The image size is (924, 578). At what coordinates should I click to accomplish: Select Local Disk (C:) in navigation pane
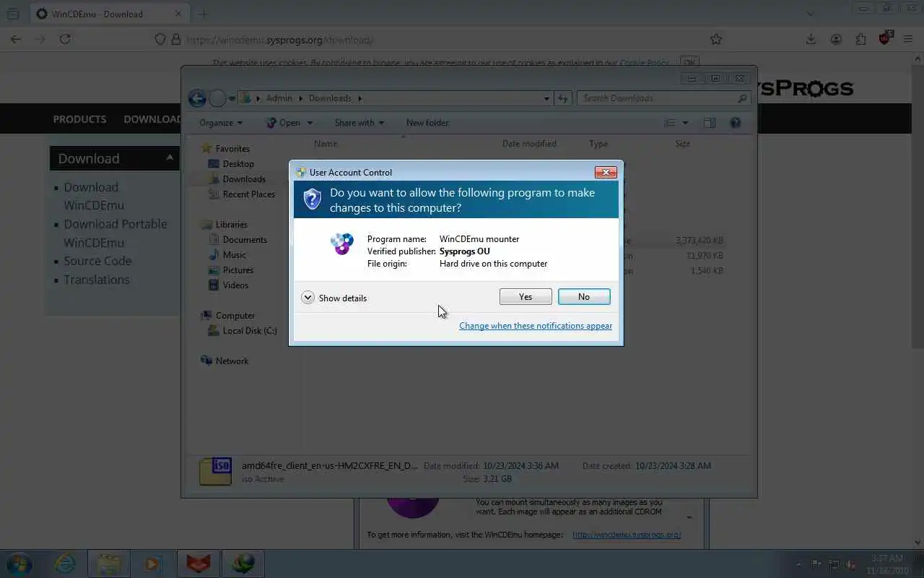(x=242, y=331)
